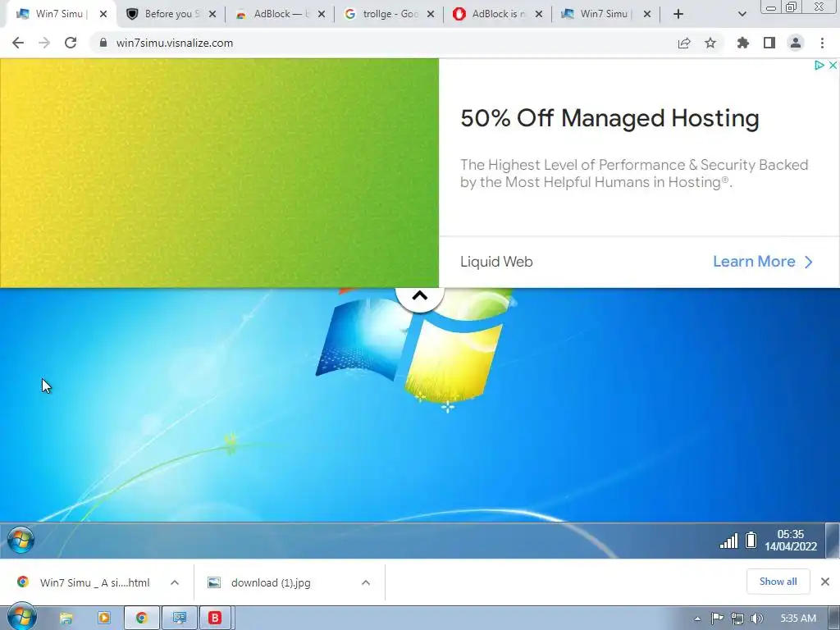This screenshot has height=630, width=840.
Task: Open the AdChoices info icon
Action: [x=819, y=66]
